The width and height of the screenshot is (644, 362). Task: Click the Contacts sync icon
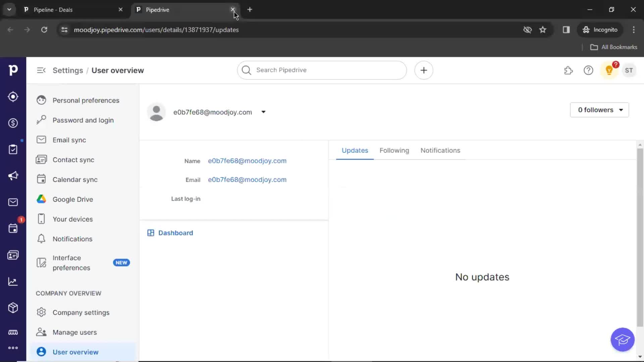point(41,160)
